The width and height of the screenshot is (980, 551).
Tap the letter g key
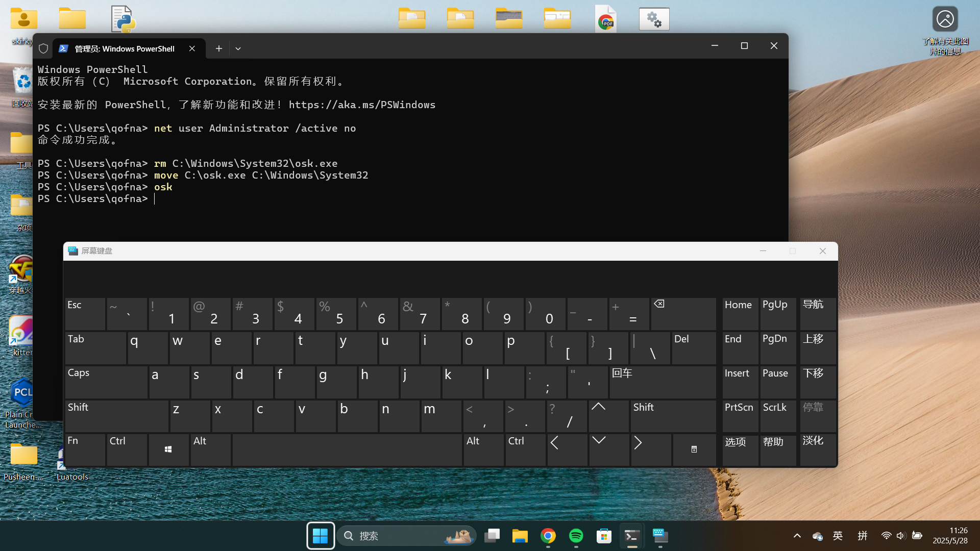(336, 382)
